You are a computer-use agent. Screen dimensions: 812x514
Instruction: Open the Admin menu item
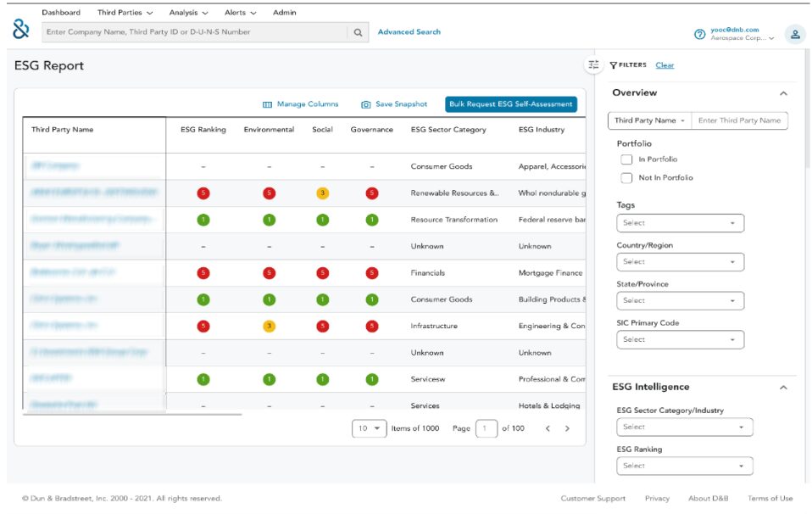pos(284,13)
